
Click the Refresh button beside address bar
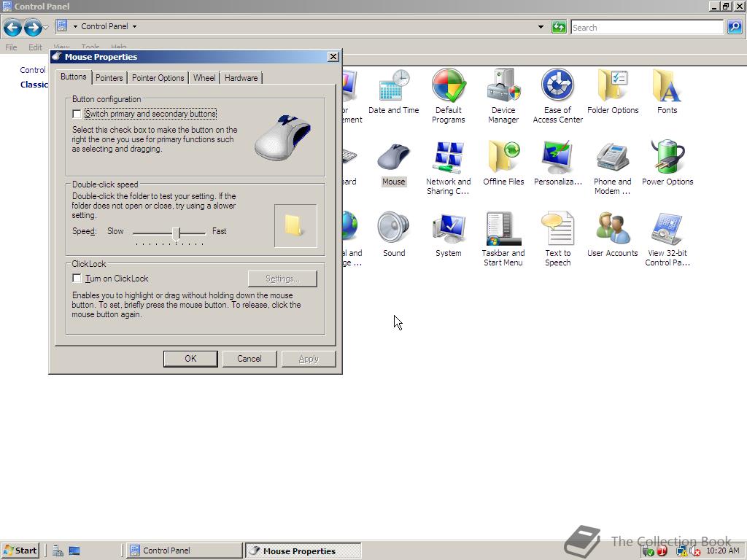pos(558,27)
